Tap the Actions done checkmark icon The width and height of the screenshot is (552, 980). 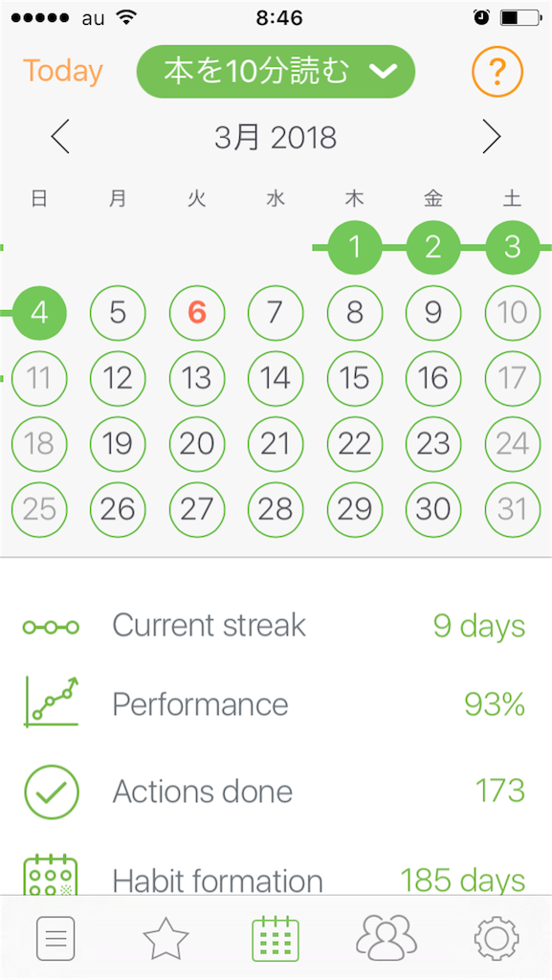point(52,791)
